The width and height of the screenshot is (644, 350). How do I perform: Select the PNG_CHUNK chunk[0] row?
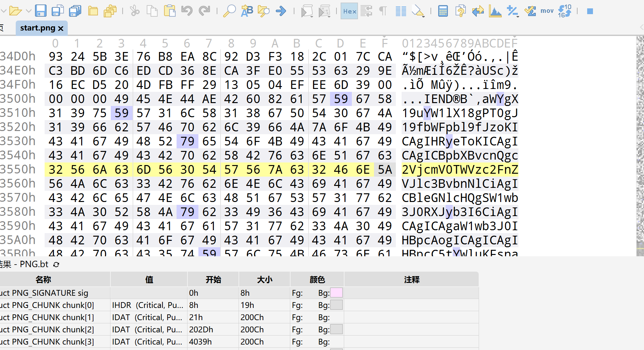[x=239, y=305]
